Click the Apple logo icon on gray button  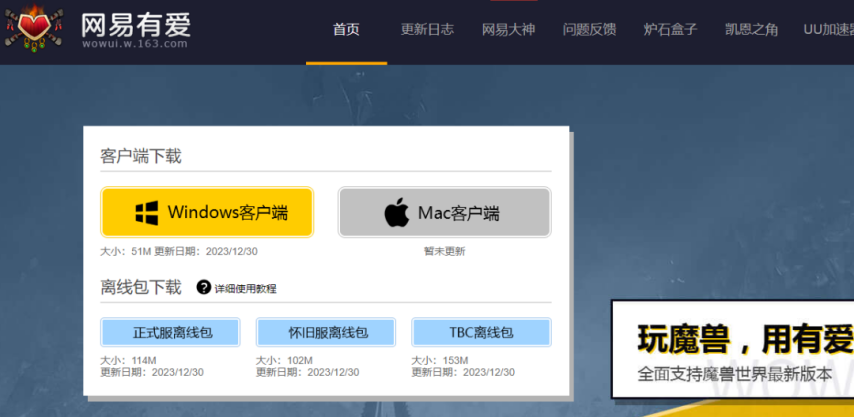(396, 213)
